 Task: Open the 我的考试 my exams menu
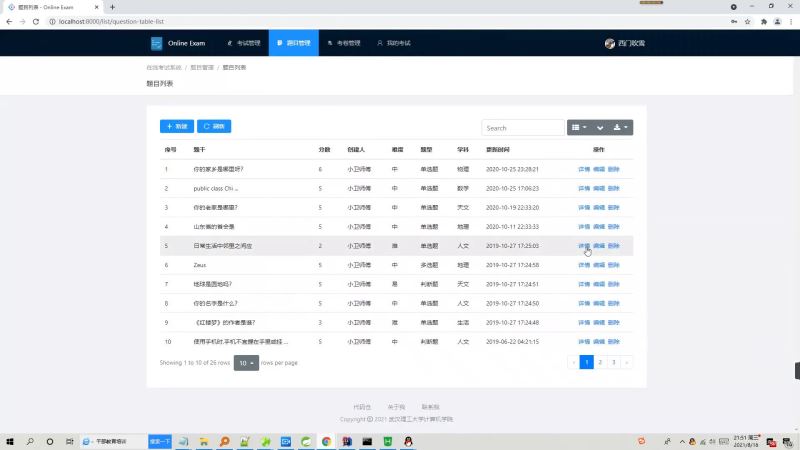(394, 43)
